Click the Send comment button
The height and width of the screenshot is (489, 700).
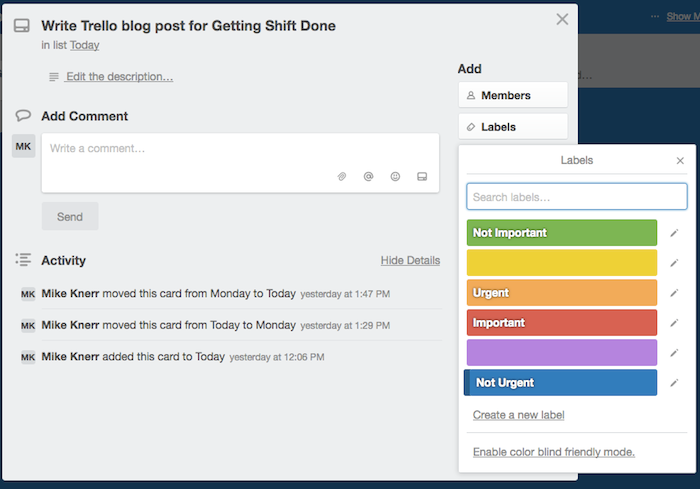coord(70,217)
